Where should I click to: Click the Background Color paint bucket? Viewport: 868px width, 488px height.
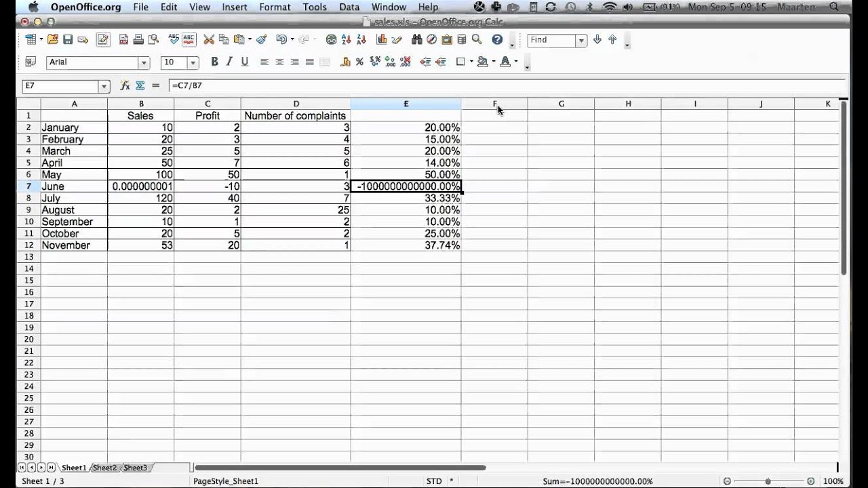(x=482, y=62)
